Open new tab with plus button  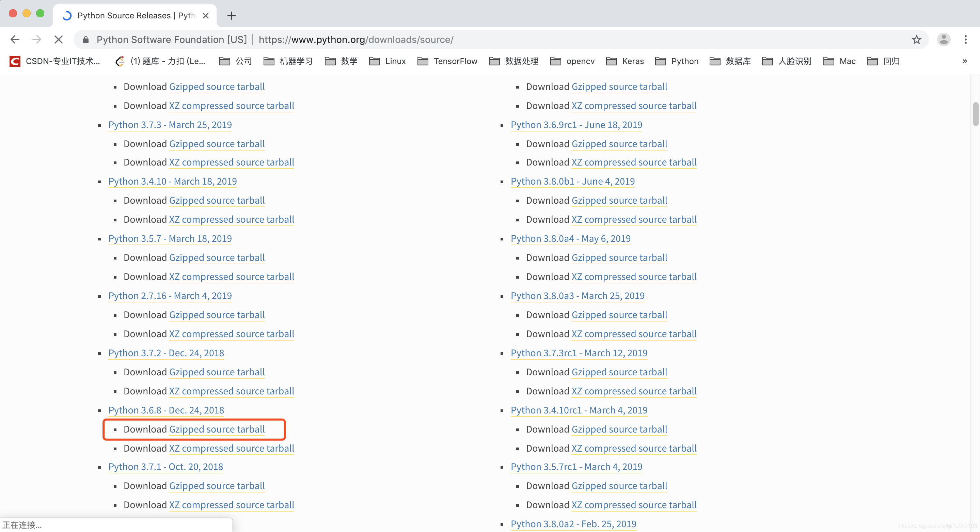pos(231,16)
